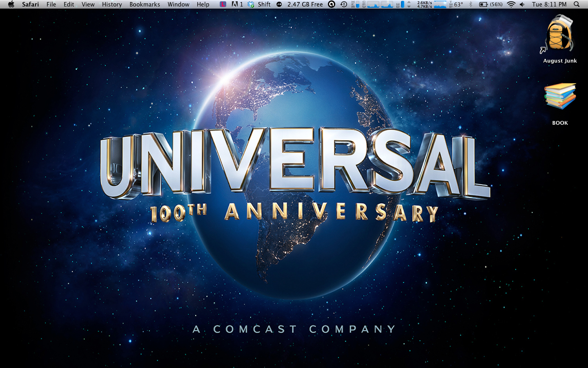Click the black circular spiral menu bar icon
The width and height of the screenshot is (588, 368).
332,4
